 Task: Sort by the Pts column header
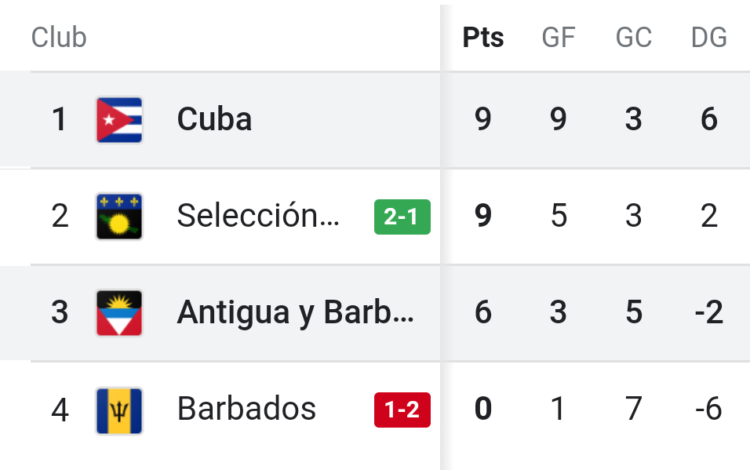click(x=483, y=38)
